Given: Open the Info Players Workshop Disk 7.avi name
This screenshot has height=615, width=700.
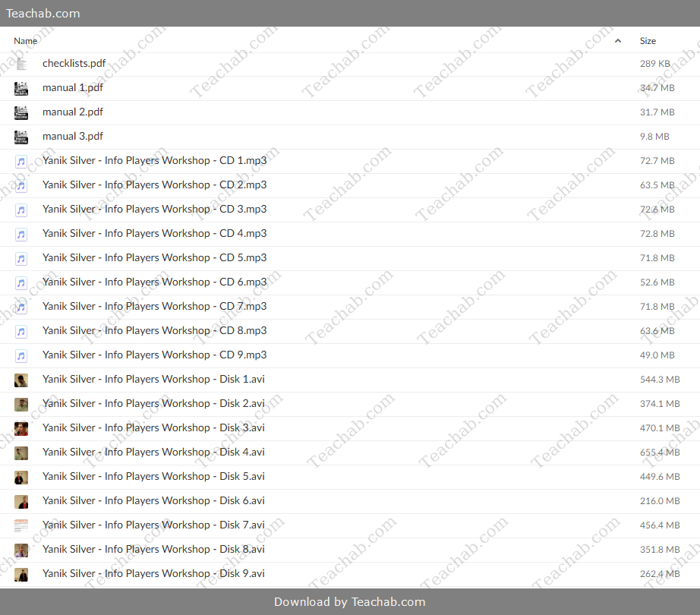Looking at the screenshot, I should click(x=153, y=525).
